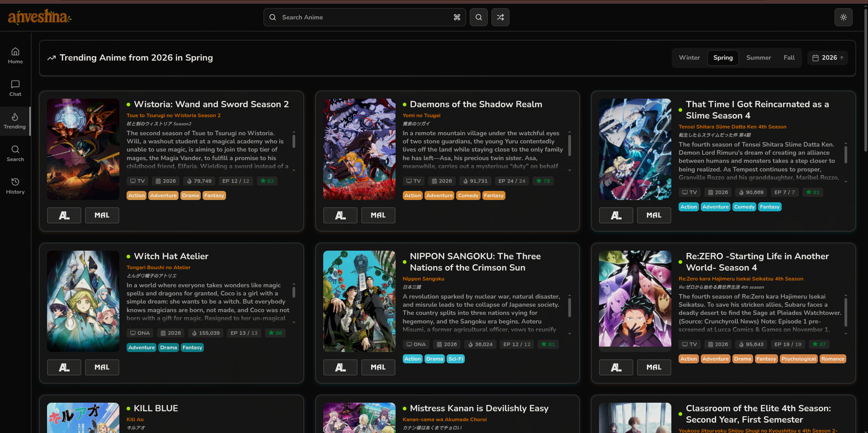Click Drama genre tag on Wistoria card
Image resolution: width=868 pixels, height=433 pixels.
coord(190,195)
